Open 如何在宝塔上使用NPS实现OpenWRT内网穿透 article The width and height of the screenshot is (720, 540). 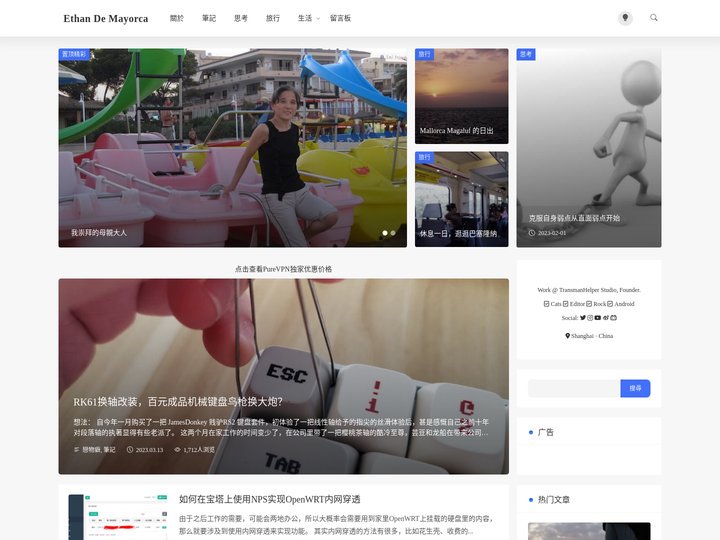coord(270,499)
